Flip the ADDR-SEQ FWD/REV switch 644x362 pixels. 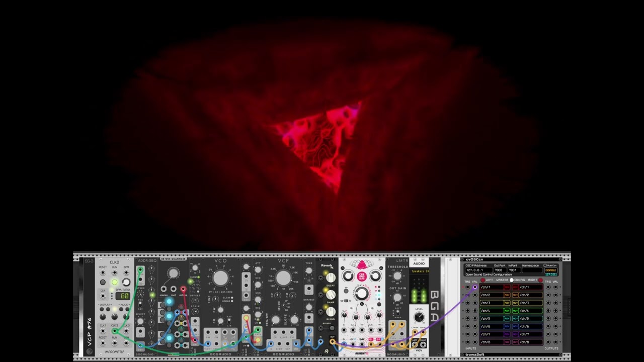point(140,304)
